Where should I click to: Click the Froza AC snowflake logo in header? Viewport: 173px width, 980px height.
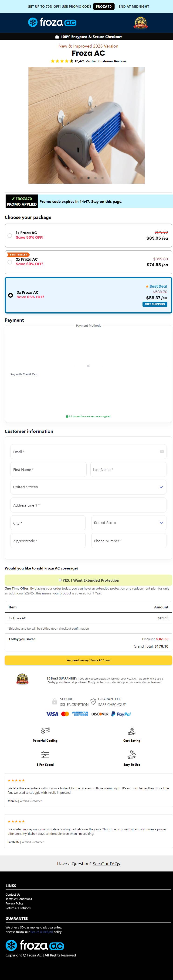click(x=52, y=22)
